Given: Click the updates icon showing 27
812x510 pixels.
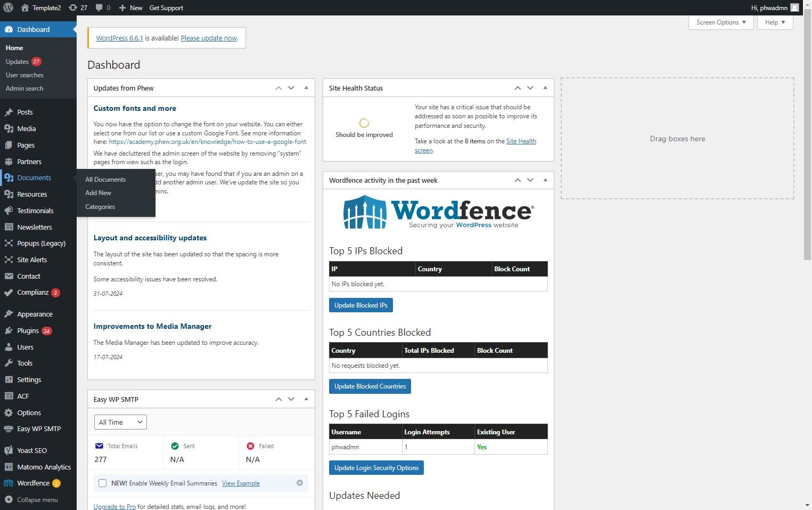Looking at the screenshot, I should click(x=78, y=7).
